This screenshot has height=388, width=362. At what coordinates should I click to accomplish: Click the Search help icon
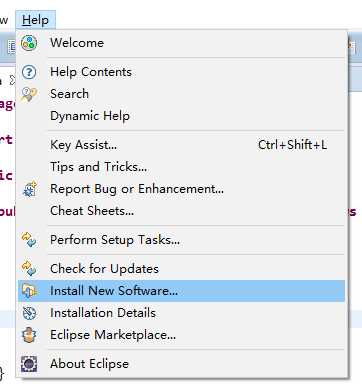pos(29,94)
